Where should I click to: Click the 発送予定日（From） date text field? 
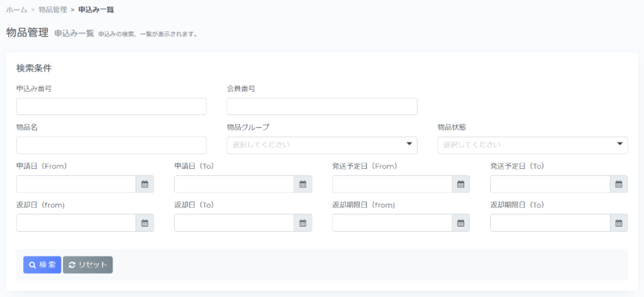coord(392,184)
